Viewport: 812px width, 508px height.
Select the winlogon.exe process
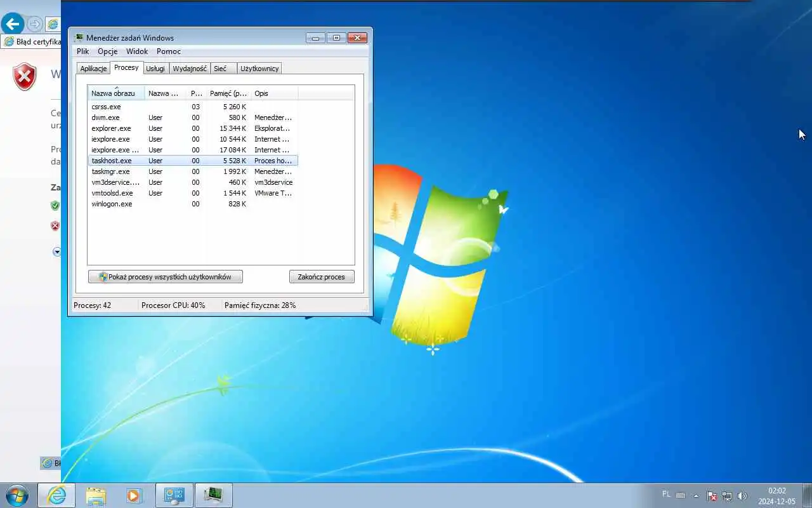[x=193, y=204]
